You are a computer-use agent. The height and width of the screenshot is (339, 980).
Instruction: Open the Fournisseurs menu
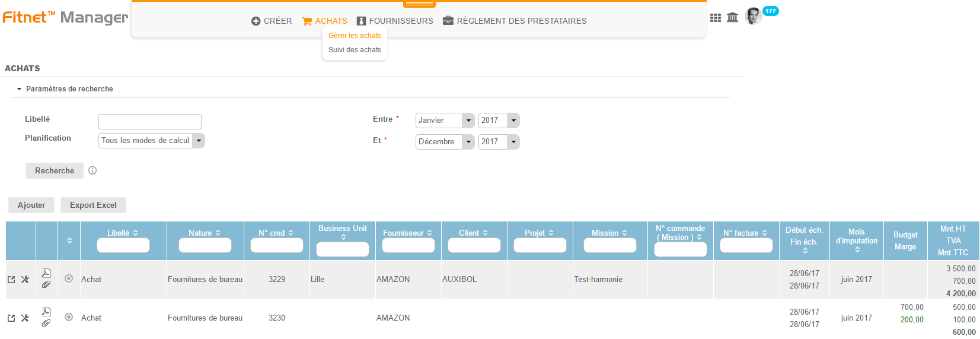395,21
